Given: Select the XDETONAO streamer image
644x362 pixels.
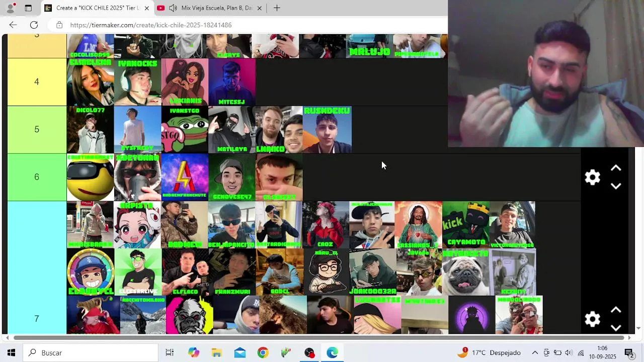Looking at the screenshot, I should 138,177.
